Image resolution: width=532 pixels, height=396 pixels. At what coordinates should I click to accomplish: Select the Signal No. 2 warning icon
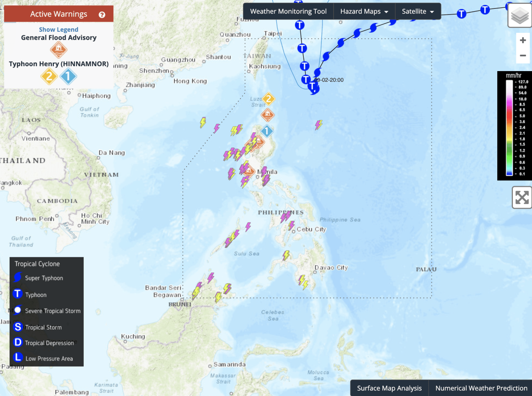[x=49, y=76]
